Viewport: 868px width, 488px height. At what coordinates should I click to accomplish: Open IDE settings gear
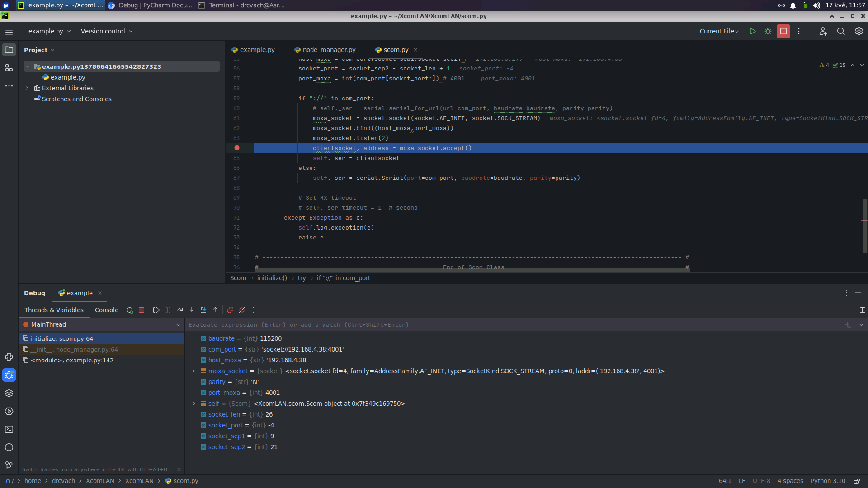(859, 31)
